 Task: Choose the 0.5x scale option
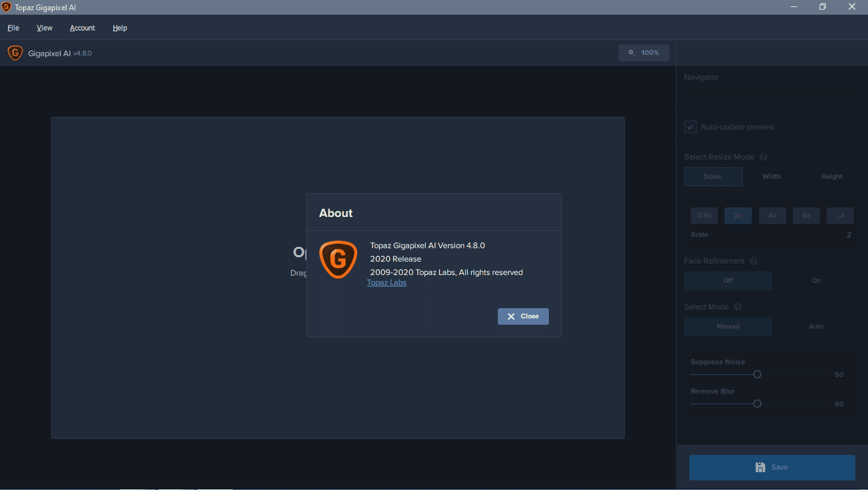tap(704, 216)
